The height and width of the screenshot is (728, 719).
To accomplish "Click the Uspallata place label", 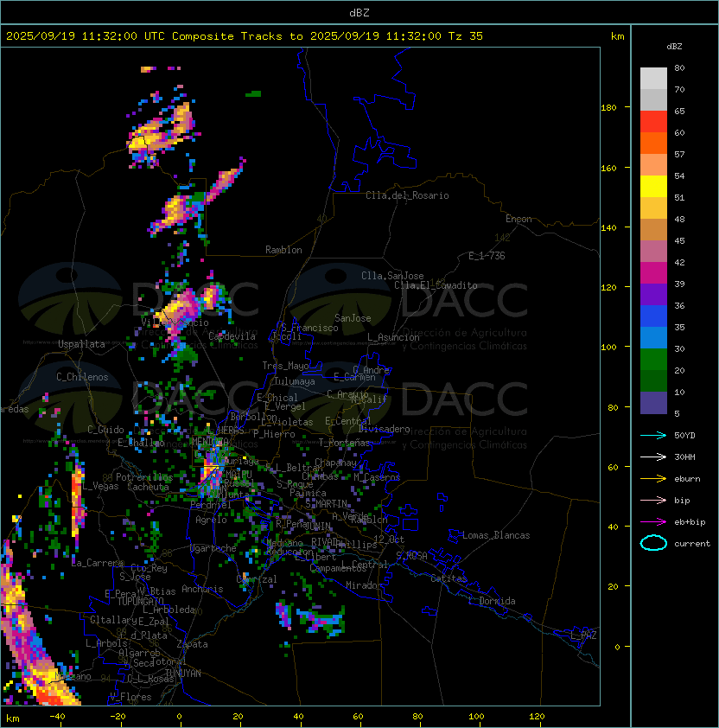I will 81,344.
